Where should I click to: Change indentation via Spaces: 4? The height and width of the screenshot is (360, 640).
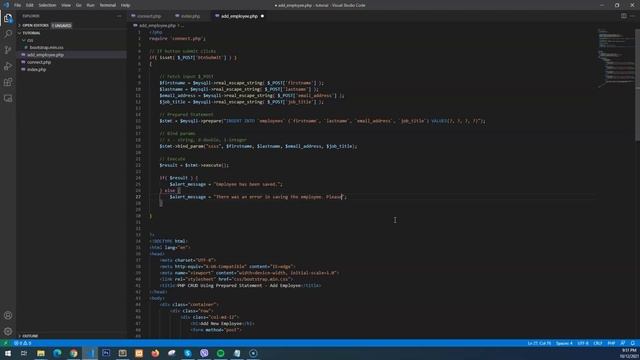pyautogui.click(x=564, y=343)
